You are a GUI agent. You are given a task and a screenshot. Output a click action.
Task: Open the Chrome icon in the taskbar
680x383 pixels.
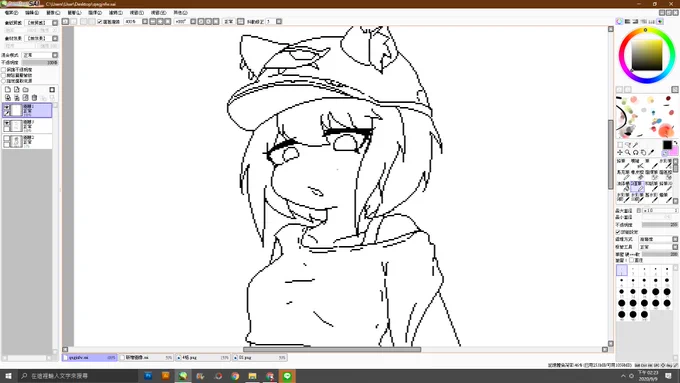[x=235, y=376]
